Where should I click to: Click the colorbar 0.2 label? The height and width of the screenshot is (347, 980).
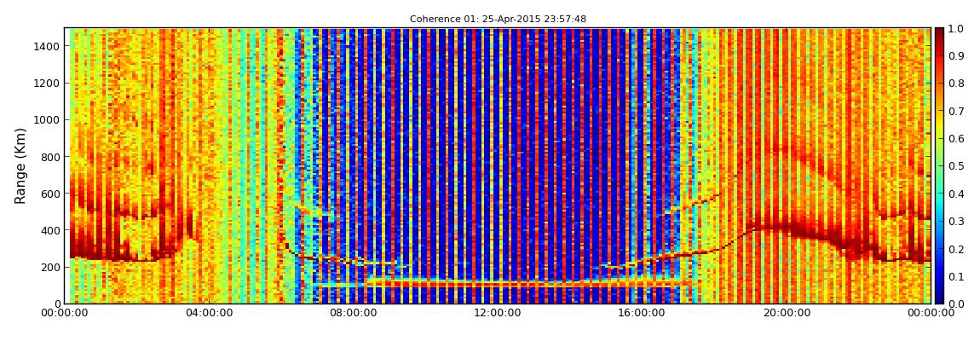956,249
